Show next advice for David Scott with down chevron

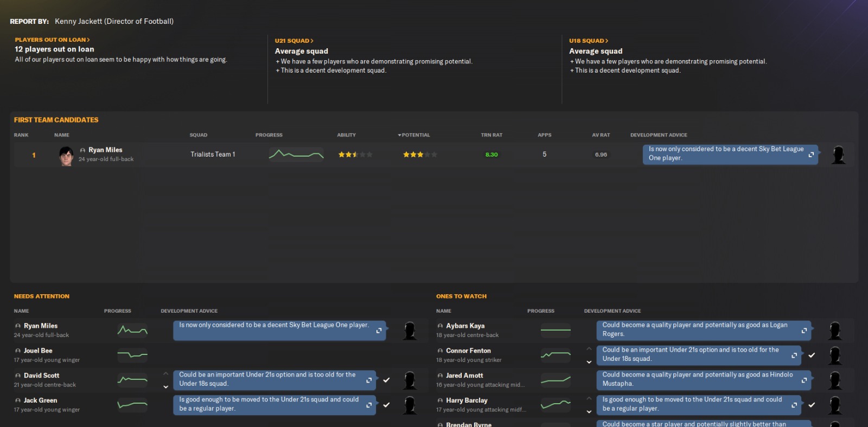click(166, 387)
